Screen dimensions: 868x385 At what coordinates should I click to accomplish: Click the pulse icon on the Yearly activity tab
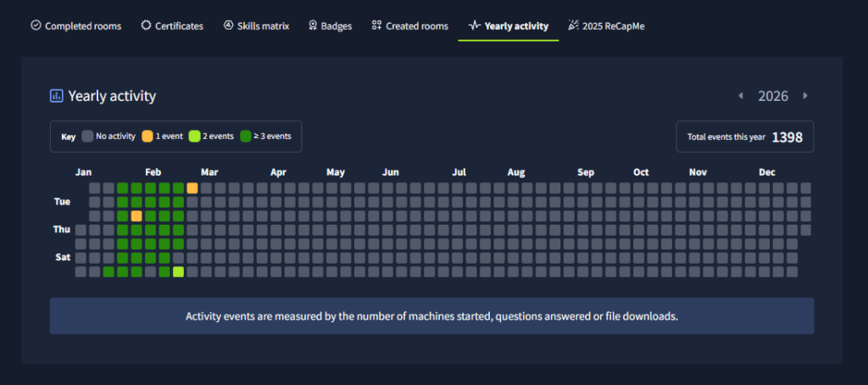475,25
